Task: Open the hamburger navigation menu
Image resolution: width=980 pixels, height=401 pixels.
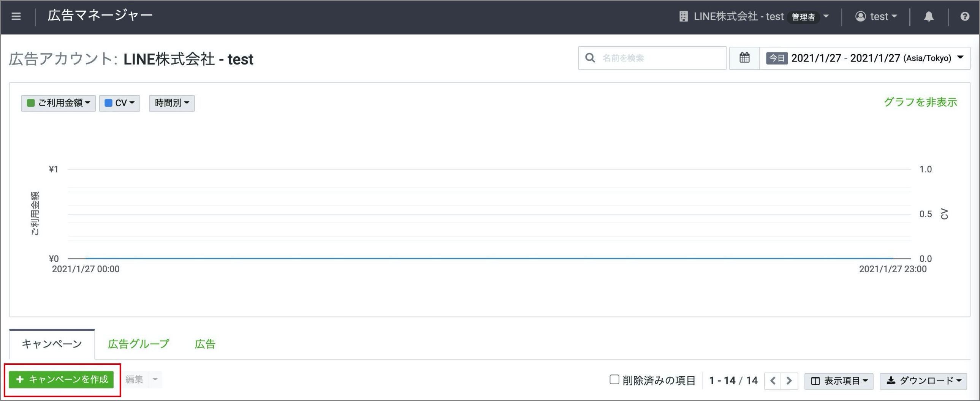Action: coord(16,16)
